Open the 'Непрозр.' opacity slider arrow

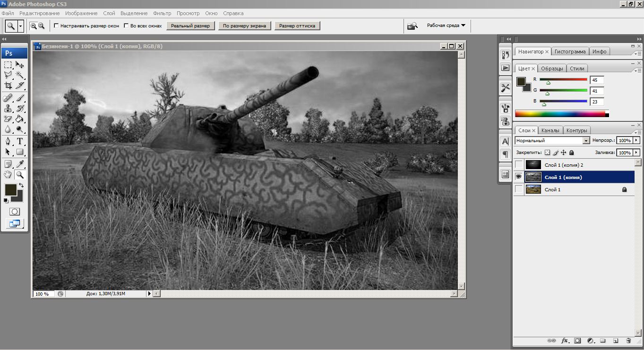click(636, 140)
